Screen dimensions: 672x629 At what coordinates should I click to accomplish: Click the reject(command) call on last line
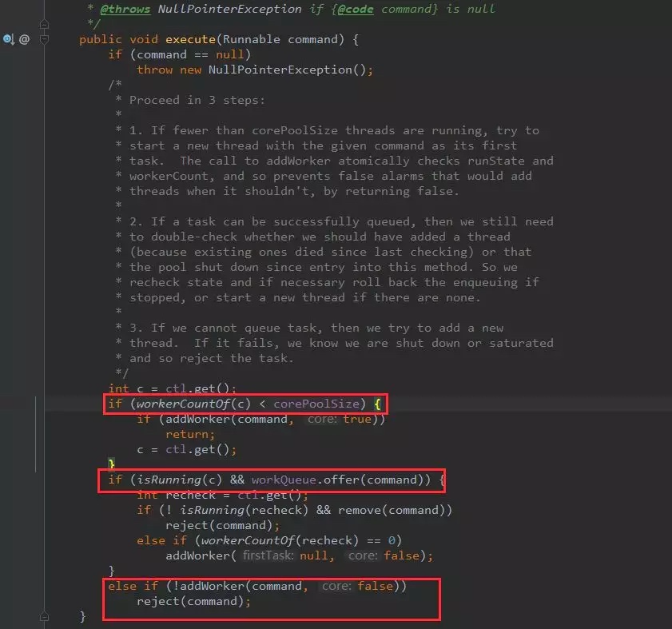[190, 602]
